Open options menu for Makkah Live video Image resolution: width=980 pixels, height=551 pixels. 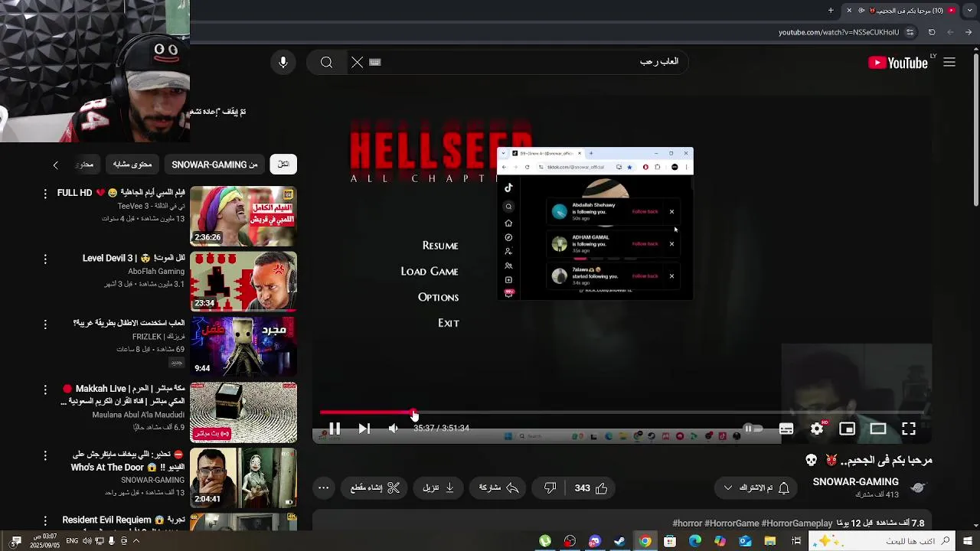point(45,390)
